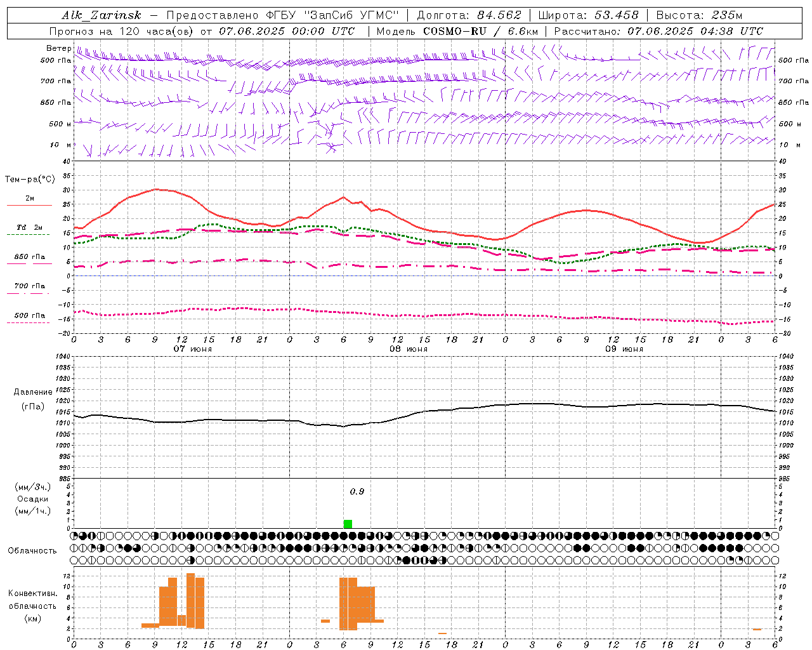Click the '500 гПа' legend entry in temperature panel
The width and height of the screenshot is (812, 650).
tap(30, 315)
